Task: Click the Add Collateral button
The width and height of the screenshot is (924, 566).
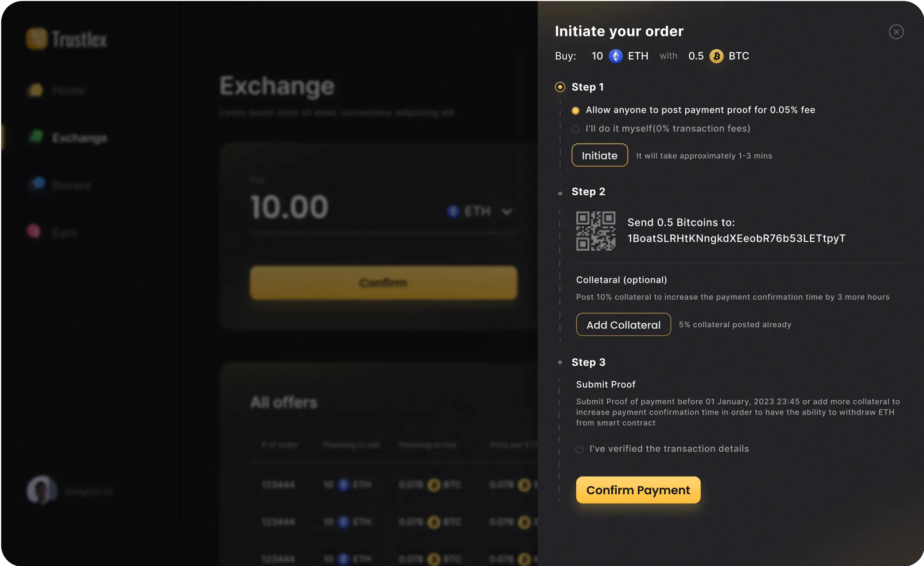Action: click(x=623, y=325)
